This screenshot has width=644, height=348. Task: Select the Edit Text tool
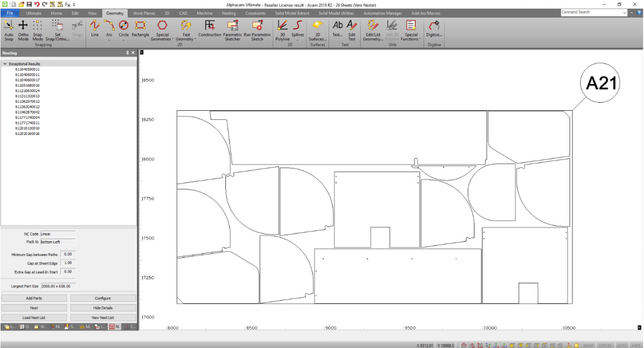point(352,30)
